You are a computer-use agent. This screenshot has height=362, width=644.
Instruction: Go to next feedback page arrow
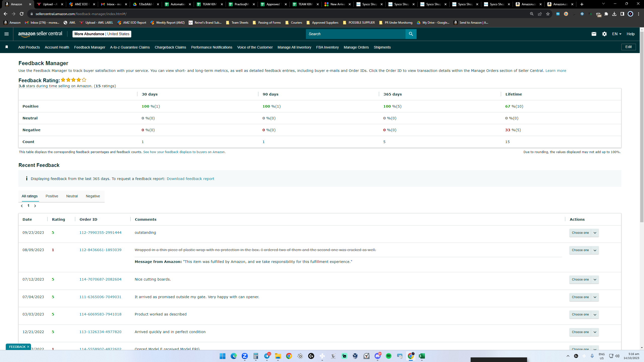click(x=35, y=206)
